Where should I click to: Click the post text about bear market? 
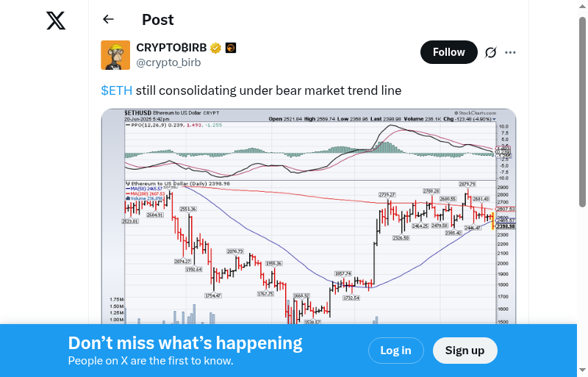tap(268, 90)
